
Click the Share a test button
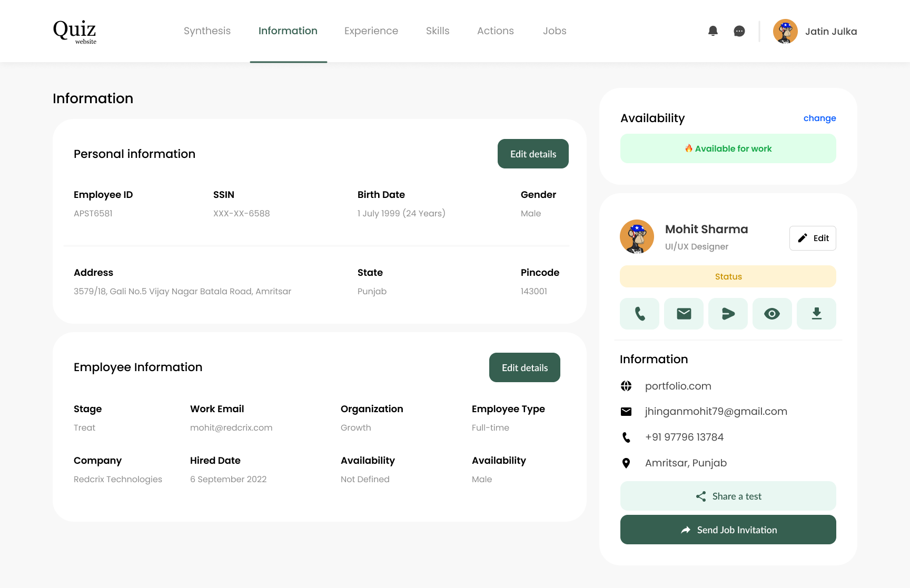[728, 496]
